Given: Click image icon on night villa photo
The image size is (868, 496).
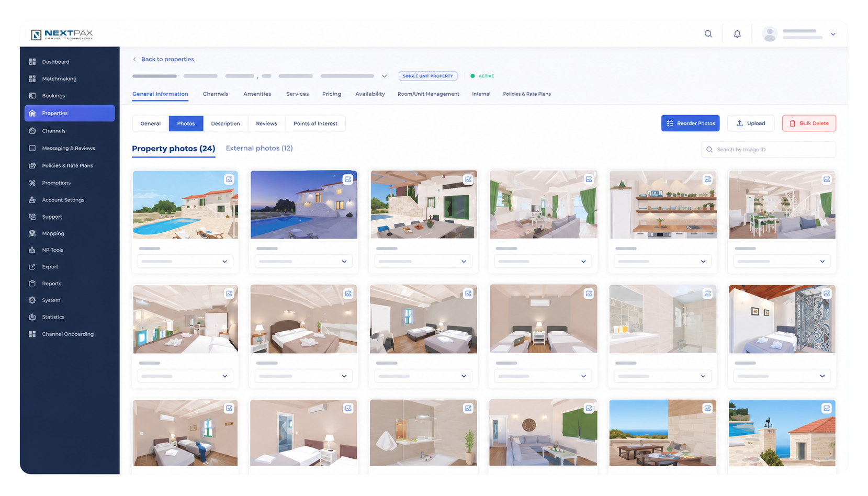Looking at the screenshot, I should [x=348, y=179].
